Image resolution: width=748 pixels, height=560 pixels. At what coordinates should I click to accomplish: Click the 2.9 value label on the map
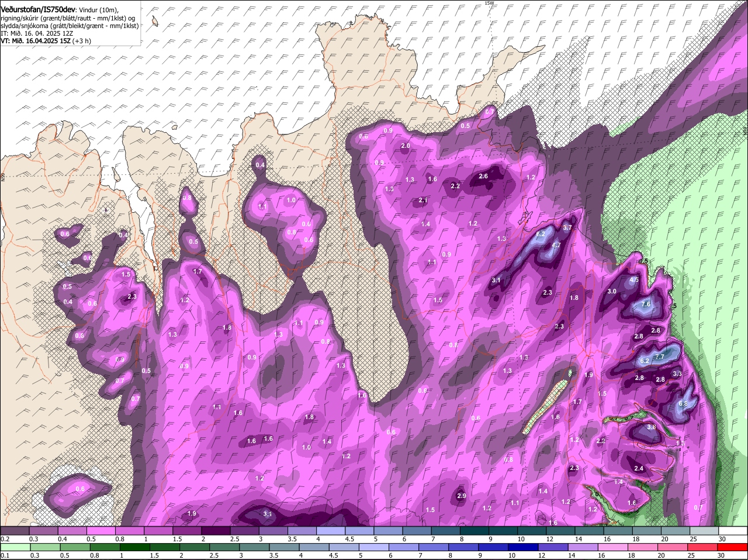point(461,496)
